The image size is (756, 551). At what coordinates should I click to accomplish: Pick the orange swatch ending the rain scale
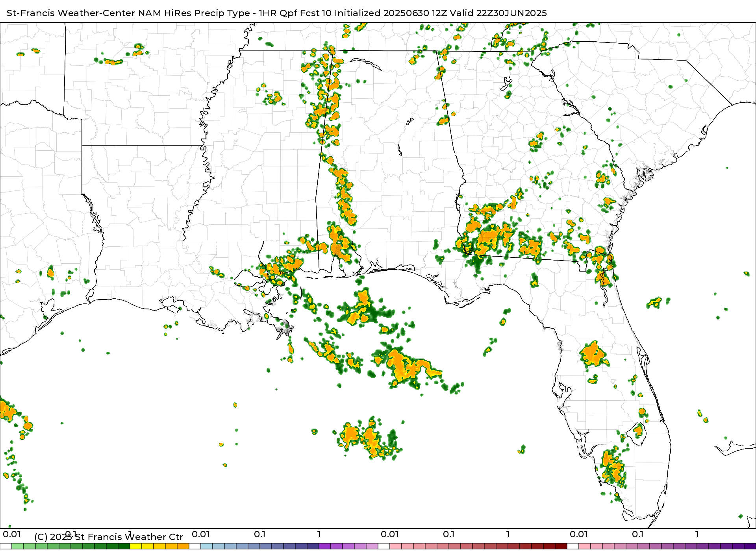183,546
